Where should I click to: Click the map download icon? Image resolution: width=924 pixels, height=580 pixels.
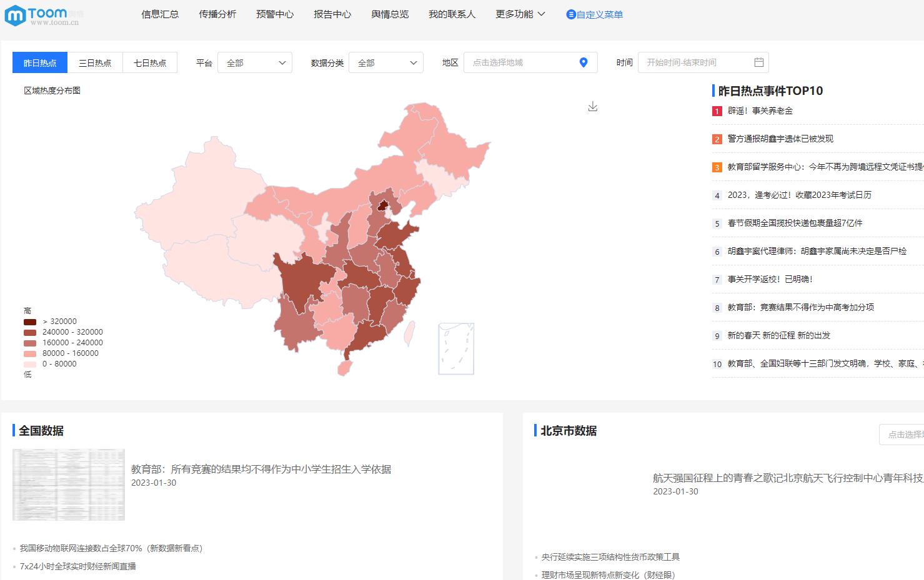click(x=592, y=106)
